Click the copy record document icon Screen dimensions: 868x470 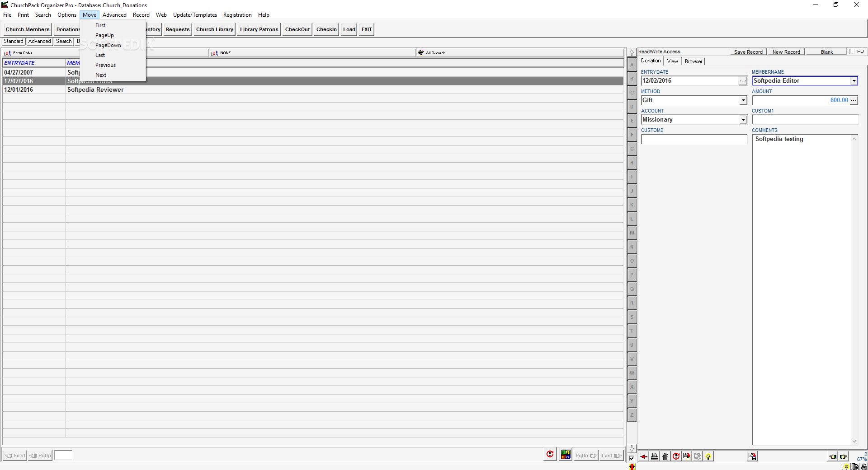click(x=687, y=456)
